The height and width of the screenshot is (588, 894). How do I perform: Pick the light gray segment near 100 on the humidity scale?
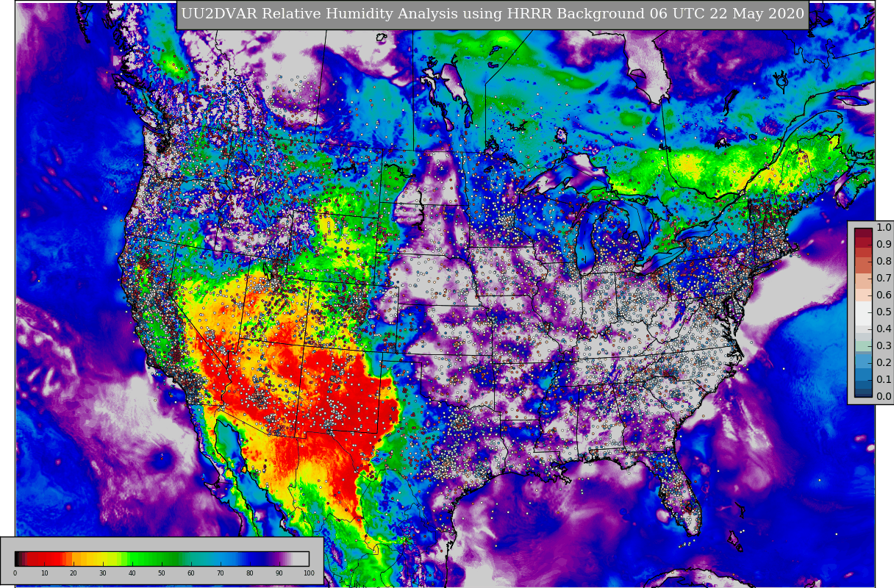click(301, 559)
